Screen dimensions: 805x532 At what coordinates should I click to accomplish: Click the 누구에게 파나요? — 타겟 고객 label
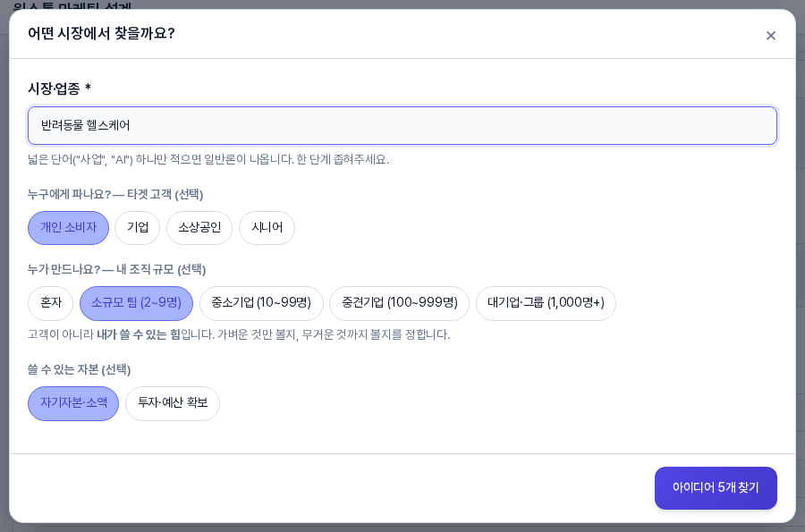(115, 194)
